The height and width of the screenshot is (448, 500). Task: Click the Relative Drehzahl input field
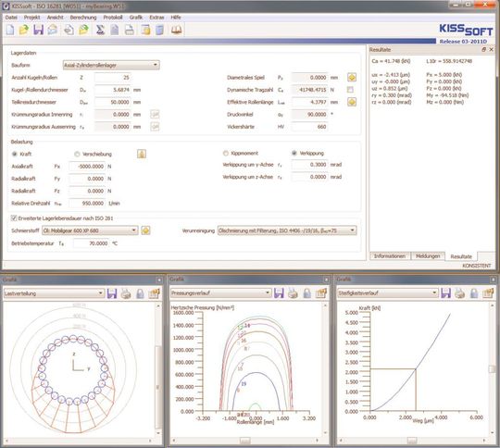pyautogui.click(x=87, y=203)
